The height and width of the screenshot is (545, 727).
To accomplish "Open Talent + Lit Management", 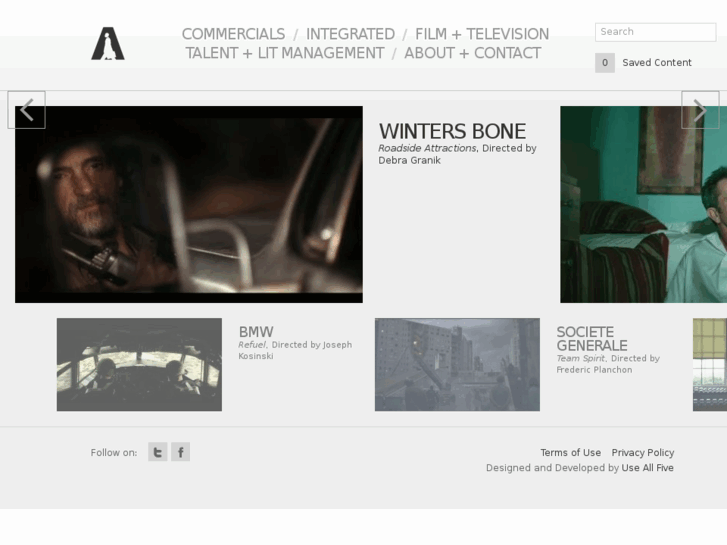I will pyautogui.click(x=285, y=53).
